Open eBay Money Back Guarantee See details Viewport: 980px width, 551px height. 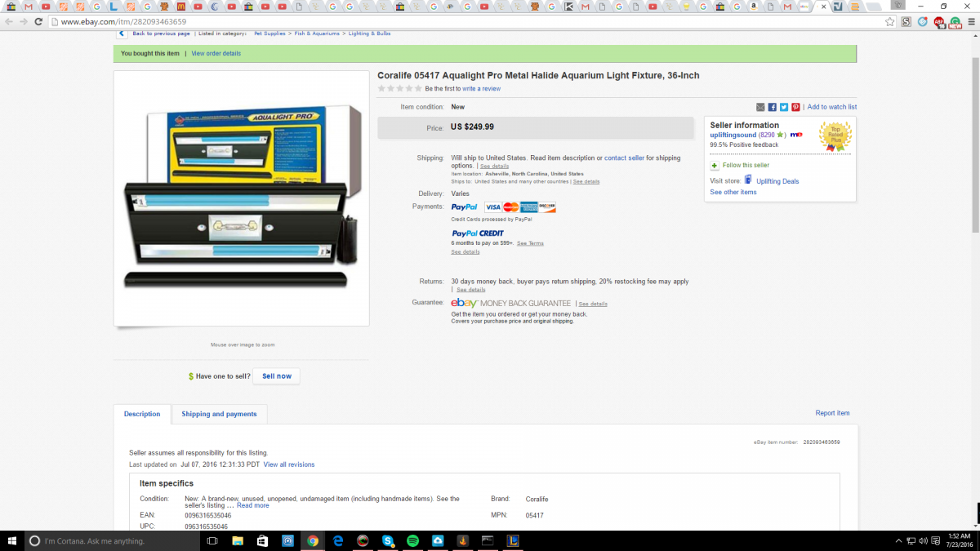[593, 304]
